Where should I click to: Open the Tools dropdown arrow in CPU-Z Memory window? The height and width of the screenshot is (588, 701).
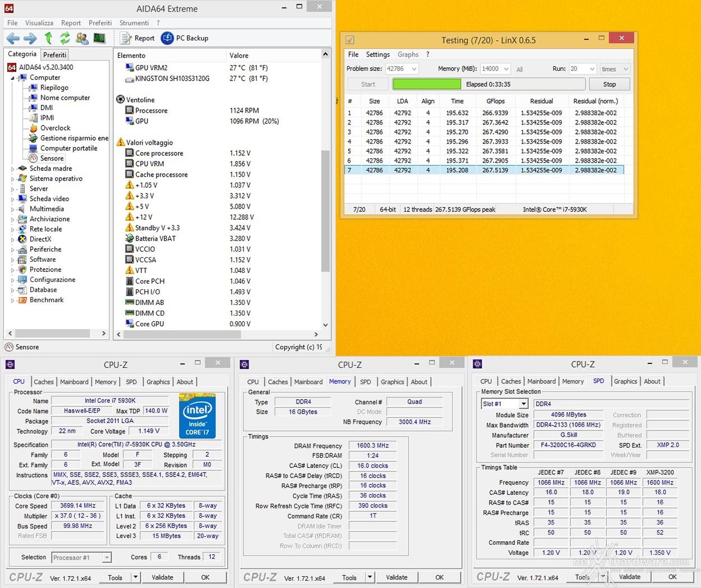click(x=370, y=577)
